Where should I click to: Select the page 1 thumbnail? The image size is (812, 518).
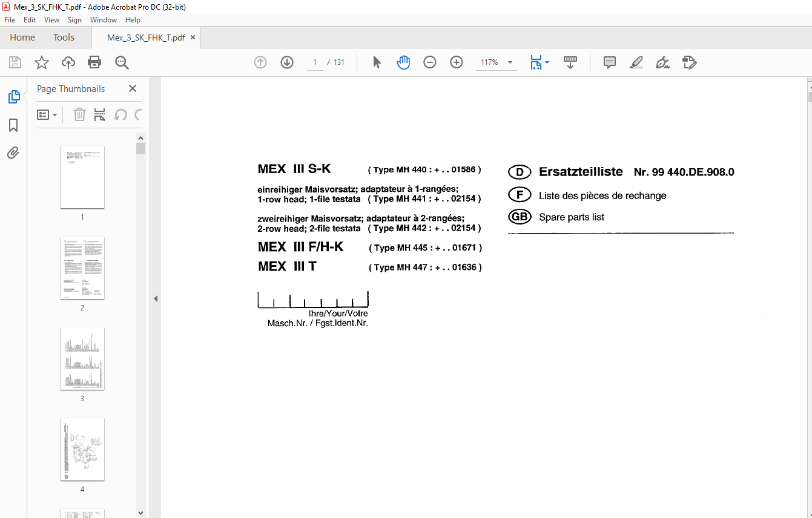[82, 177]
